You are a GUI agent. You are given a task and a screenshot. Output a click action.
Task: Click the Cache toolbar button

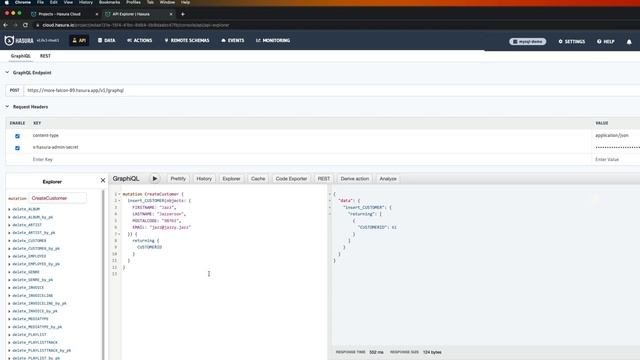[x=258, y=179]
